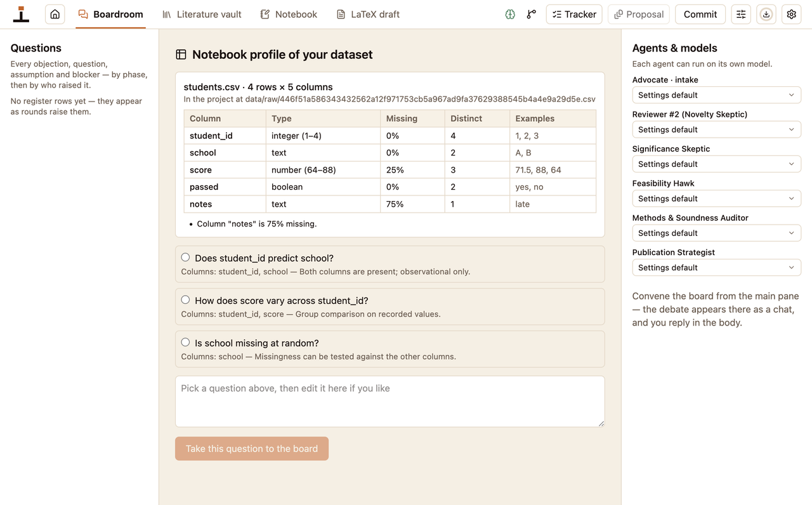Click the 'Distinct' column header
Viewport: 812px width, 505px height.
478,119
